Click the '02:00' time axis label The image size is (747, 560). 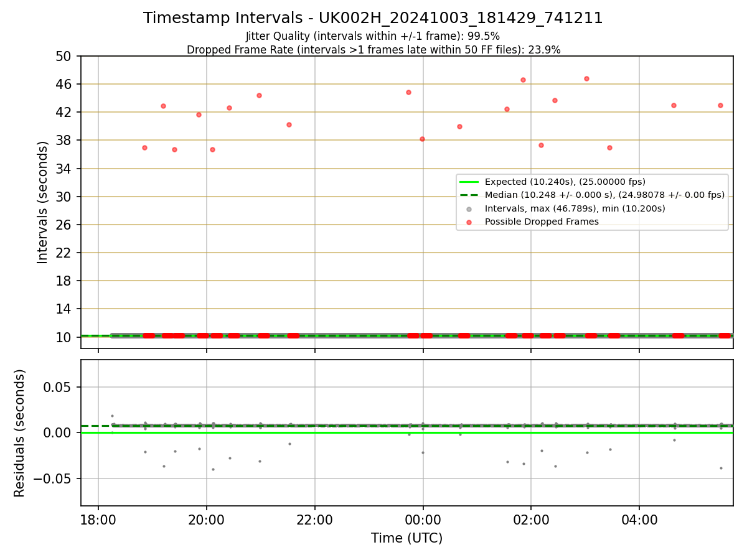(531, 520)
